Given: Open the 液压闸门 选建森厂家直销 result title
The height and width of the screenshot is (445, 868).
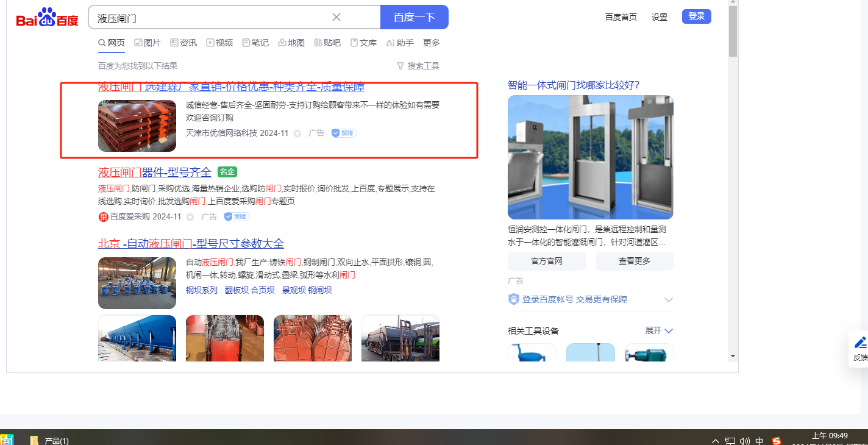Looking at the screenshot, I should 232,87.
